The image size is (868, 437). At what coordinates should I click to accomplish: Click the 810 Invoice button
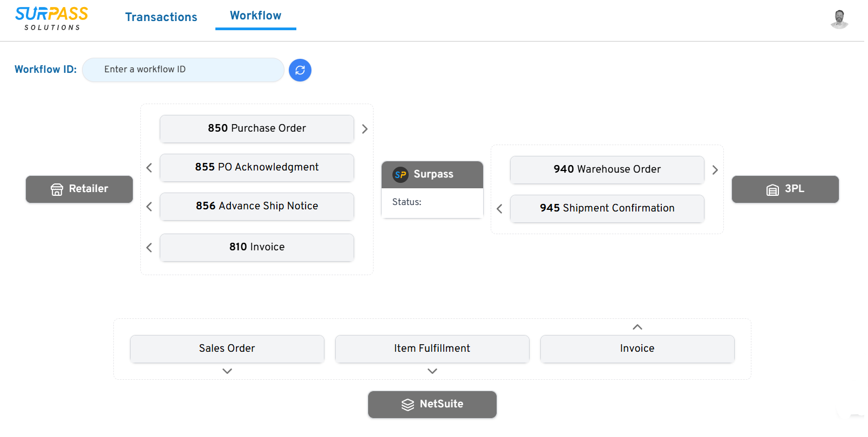tap(257, 247)
